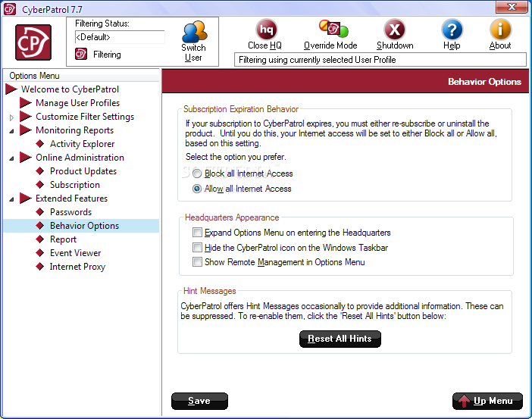Enable Expand Options Menu on entering Headquarters

tap(197, 233)
